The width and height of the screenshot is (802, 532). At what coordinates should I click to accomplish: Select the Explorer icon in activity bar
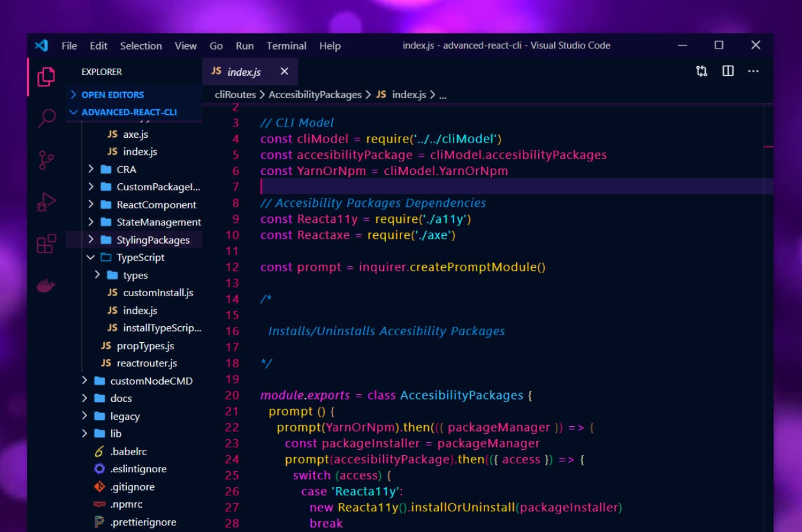tap(46, 77)
